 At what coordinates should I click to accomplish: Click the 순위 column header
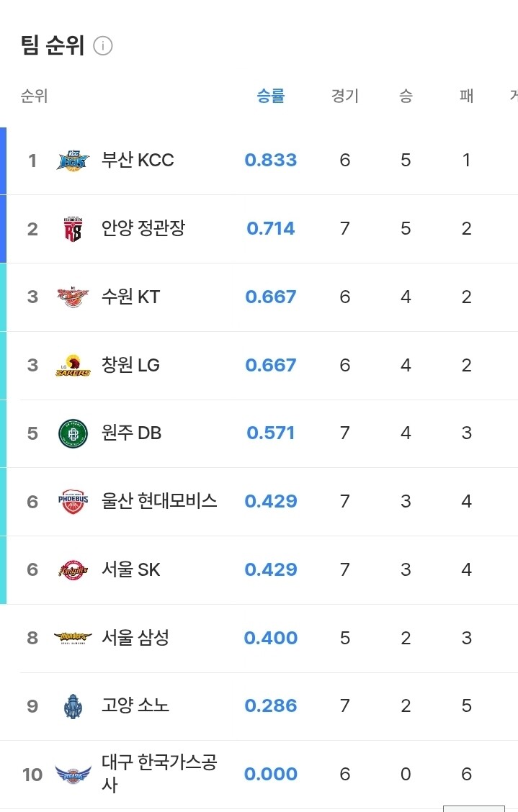35,96
